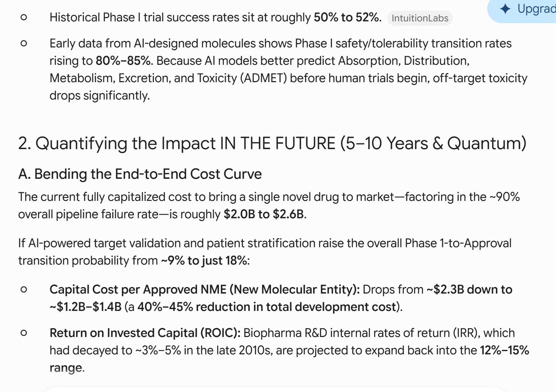
Task: Click the Upgrade button label
Action: [x=536, y=9]
